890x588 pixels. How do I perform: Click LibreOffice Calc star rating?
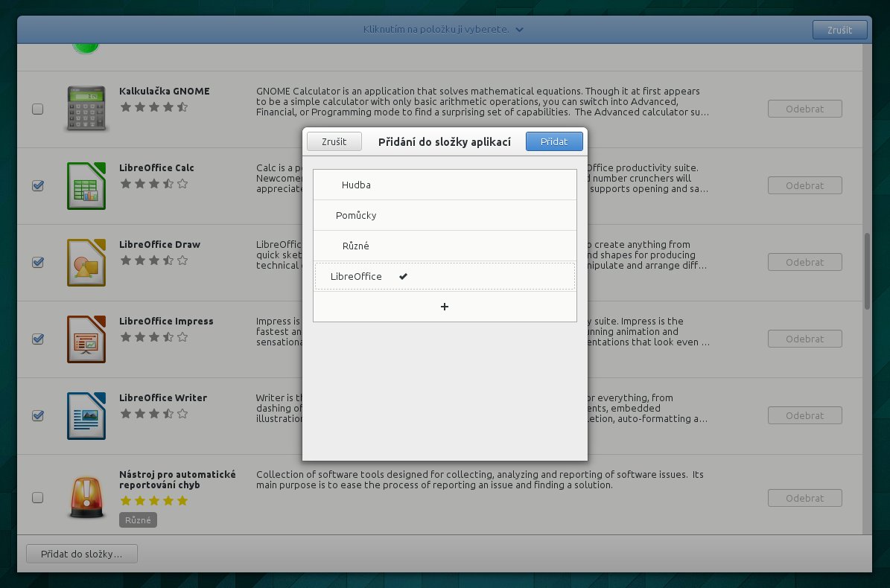154,183
